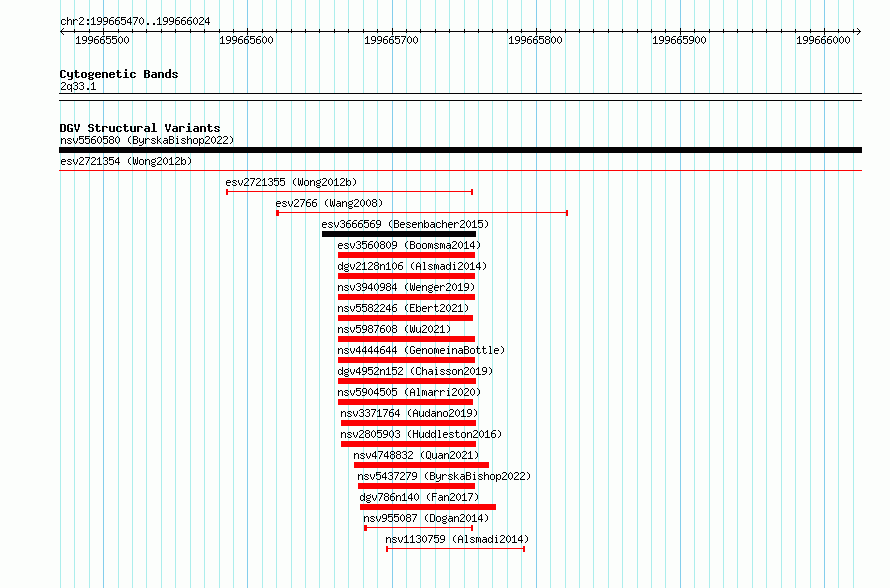Image resolution: width=890 pixels, height=588 pixels.
Task: Click the red bar under nsv4444644
Action: (x=406, y=360)
